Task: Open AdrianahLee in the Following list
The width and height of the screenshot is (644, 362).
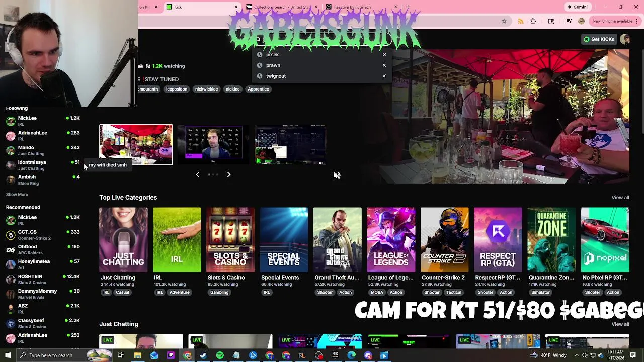Action: pos(43,135)
